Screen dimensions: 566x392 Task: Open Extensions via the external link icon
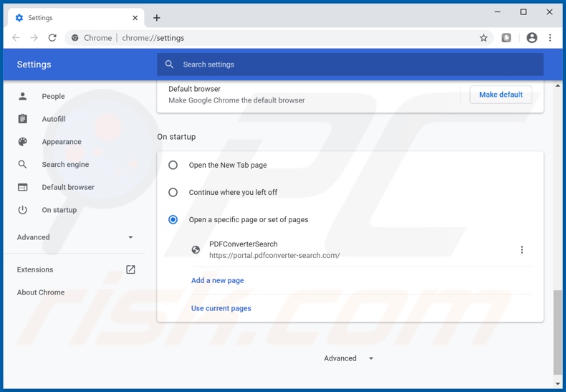130,269
